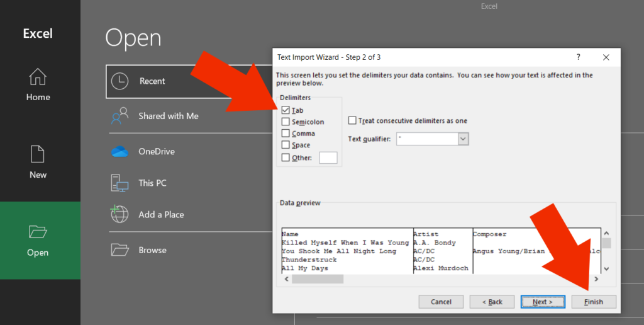Click preview vertical scrollbar up arrow

coord(607,233)
